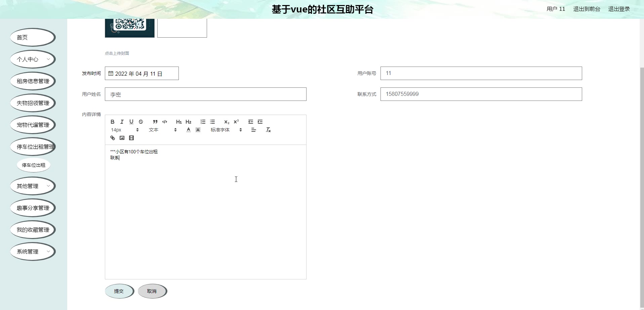The width and height of the screenshot is (644, 310).
Task: Toggle bold formatting in the editor
Action: (x=113, y=122)
